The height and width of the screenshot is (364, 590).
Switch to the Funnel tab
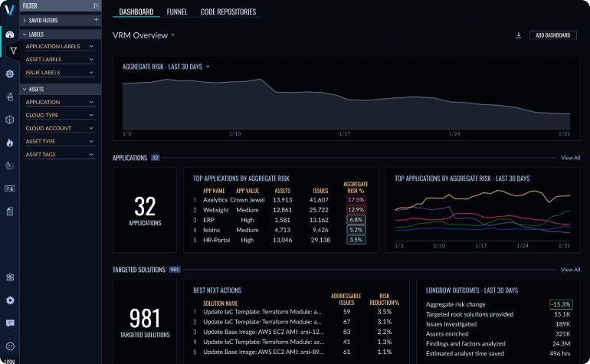(x=177, y=12)
